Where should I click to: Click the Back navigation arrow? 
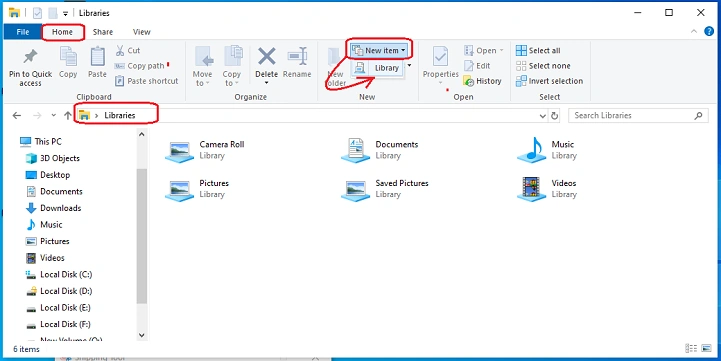click(17, 115)
